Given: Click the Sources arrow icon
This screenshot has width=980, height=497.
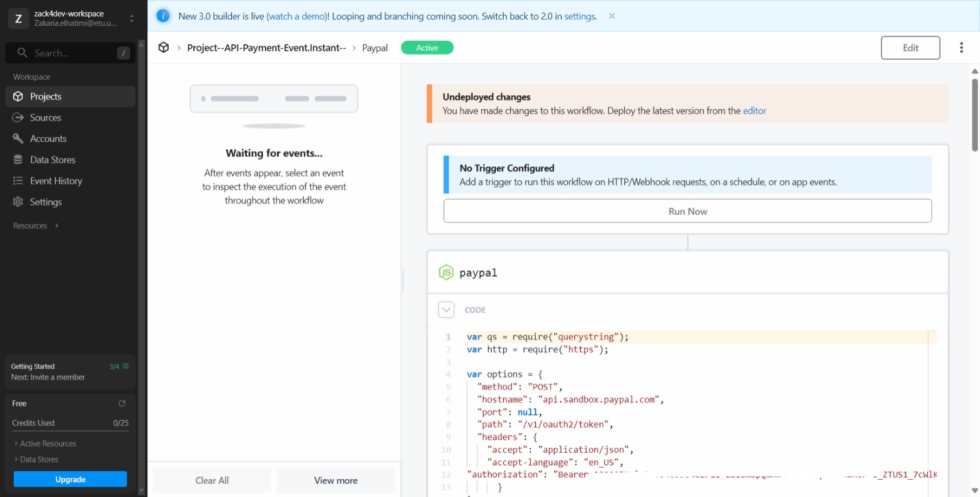Looking at the screenshot, I should pos(18,118).
